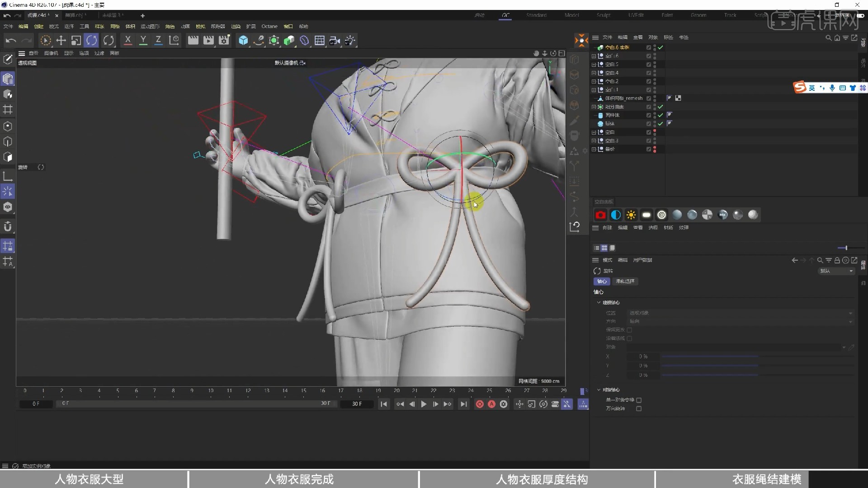Image resolution: width=868 pixels, height=488 pixels.
Task: Toggle red visibility dots of 备份 object
Action: pyautogui.click(x=655, y=149)
